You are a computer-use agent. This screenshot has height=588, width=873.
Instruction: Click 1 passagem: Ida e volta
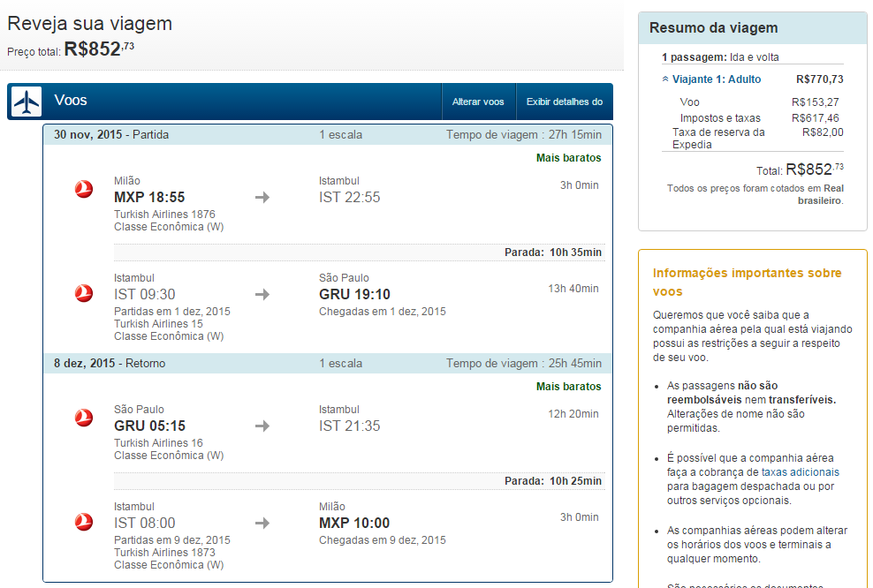tap(720, 57)
